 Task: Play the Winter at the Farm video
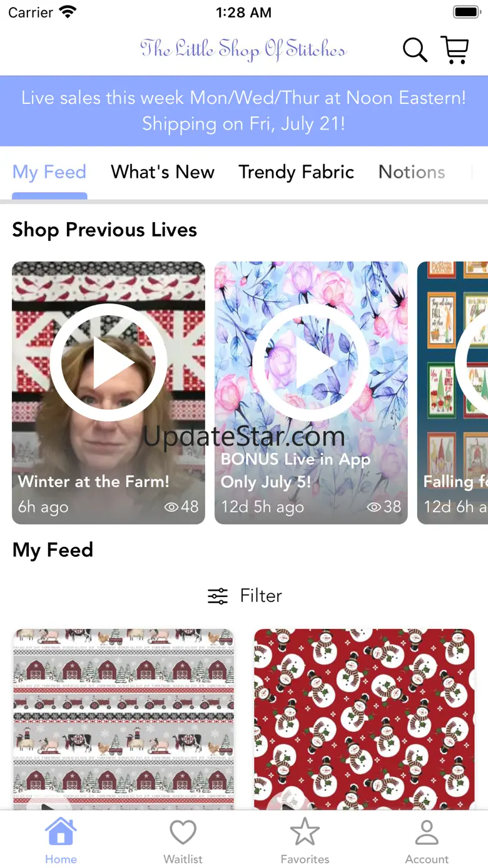click(x=108, y=362)
